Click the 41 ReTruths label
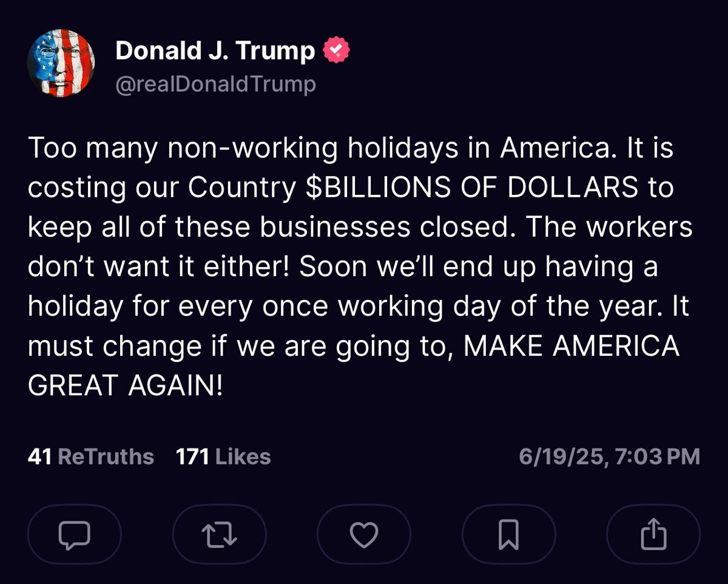The width and height of the screenshot is (728, 584). [x=89, y=457]
